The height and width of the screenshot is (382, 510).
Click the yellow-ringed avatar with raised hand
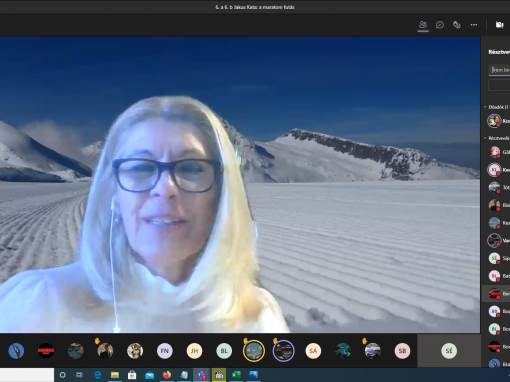(x=254, y=351)
